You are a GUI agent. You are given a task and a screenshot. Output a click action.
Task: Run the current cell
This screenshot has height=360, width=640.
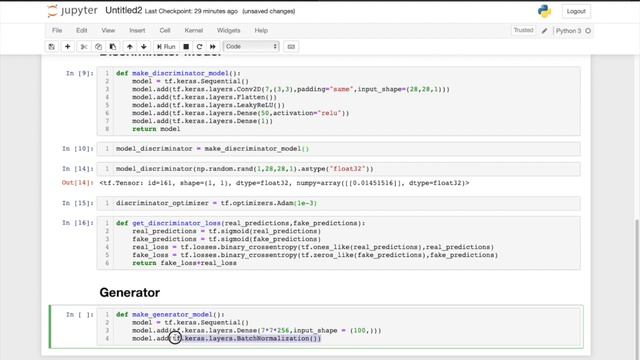(x=166, y=47)
